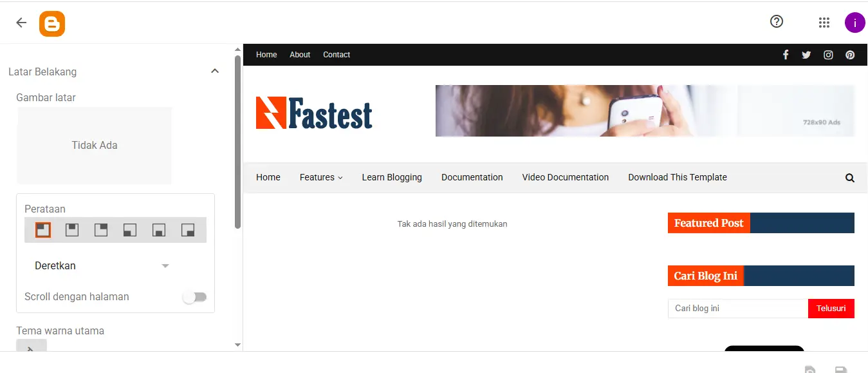868x373 pixels.
Task: Collapse the Latar Belakang section
Action: 215,72
